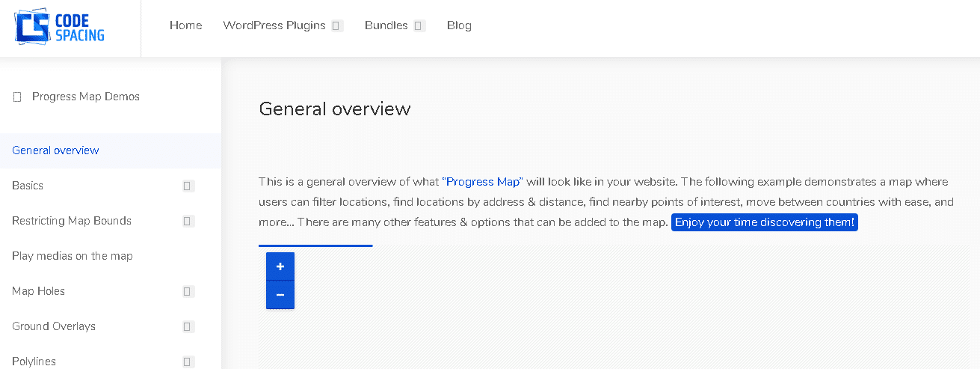The image size is (980, 369).
Task: Click the blue map loading progress bar
Action: tap(315, 246)
